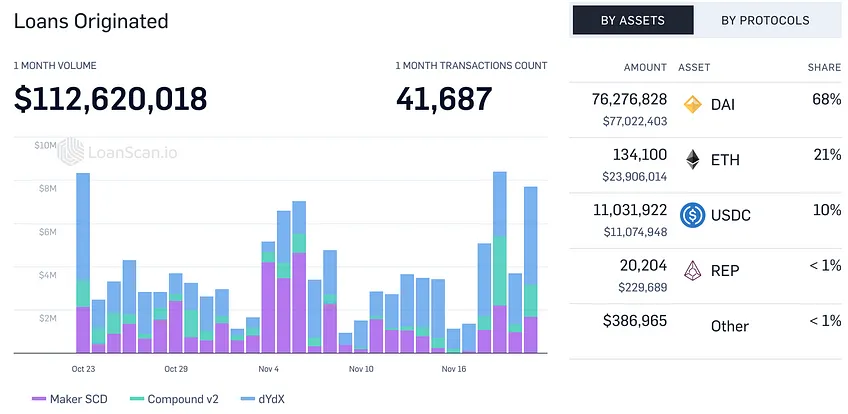The height and width of the screenshot is (414, 848).
Task: Click the green Compound v2 legend swatch
Action: (x=137, y=399)
